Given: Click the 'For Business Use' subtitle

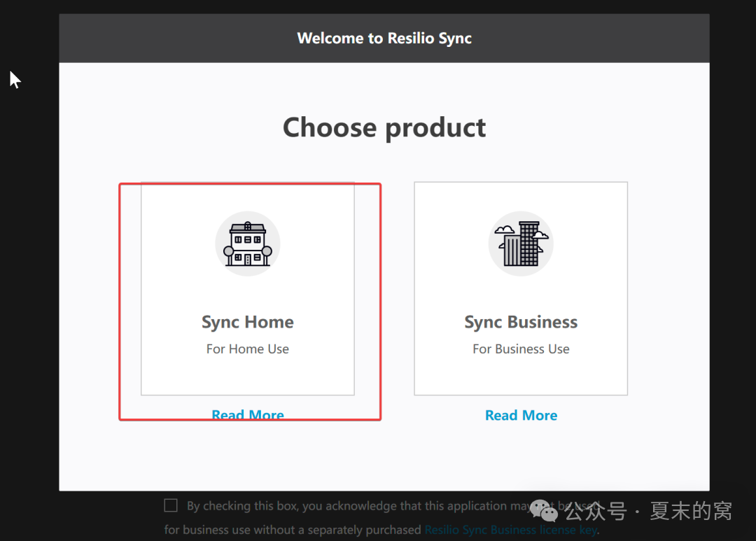Looking at the screenshot, I should pyautogui.click(x=521, y=349).
